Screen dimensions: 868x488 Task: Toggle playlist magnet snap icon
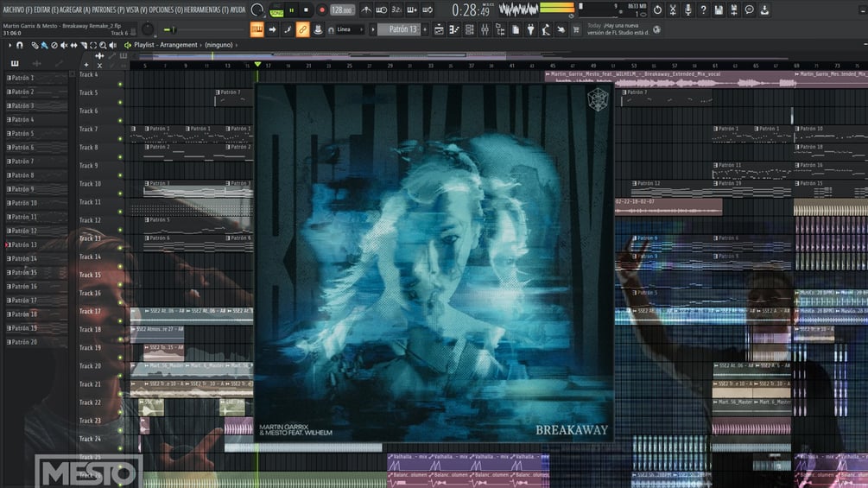19,45
